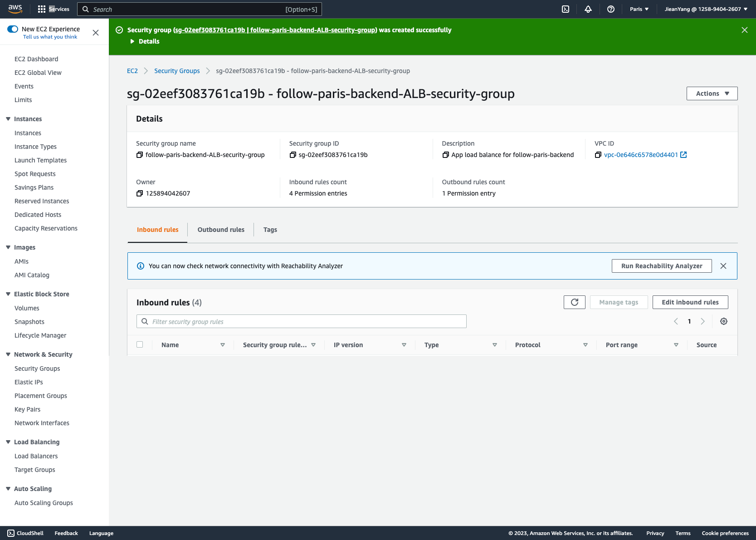The image size is (756, 540).
Task: Click Run Reachability Analyzer button
Action: (x=662, y=266)
